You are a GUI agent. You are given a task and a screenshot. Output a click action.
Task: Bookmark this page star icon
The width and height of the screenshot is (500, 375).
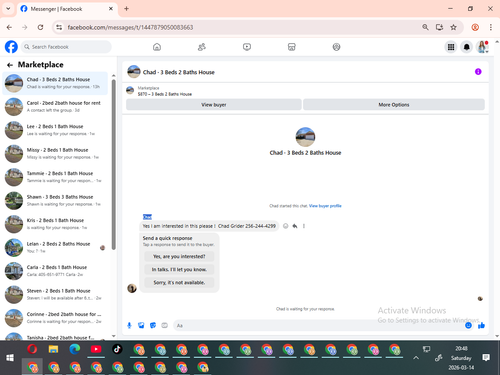(x=453, y=27)
